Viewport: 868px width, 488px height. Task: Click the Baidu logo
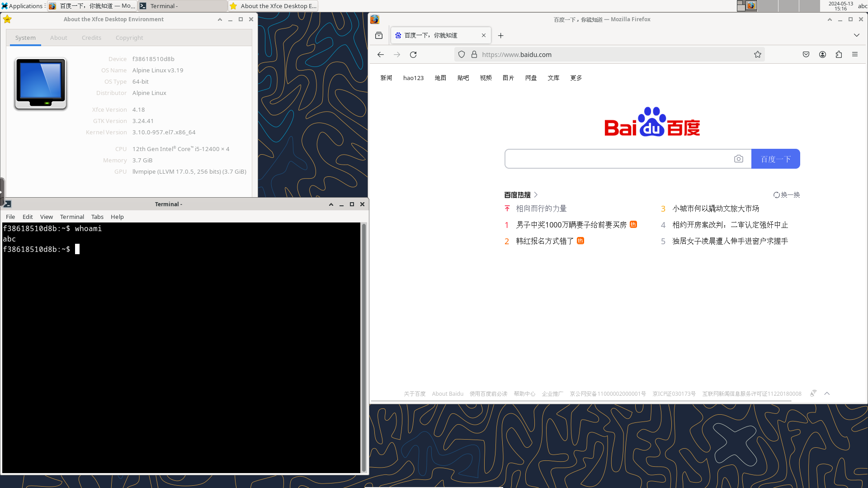(x=652, y=122)
